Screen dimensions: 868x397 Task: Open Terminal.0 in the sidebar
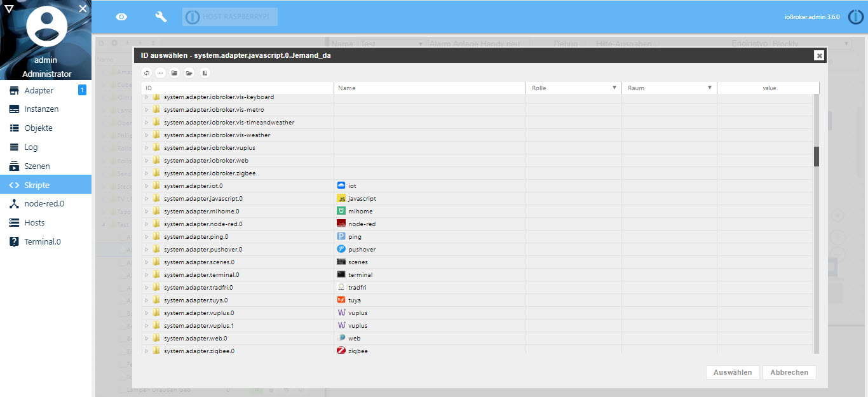(46, 242)
